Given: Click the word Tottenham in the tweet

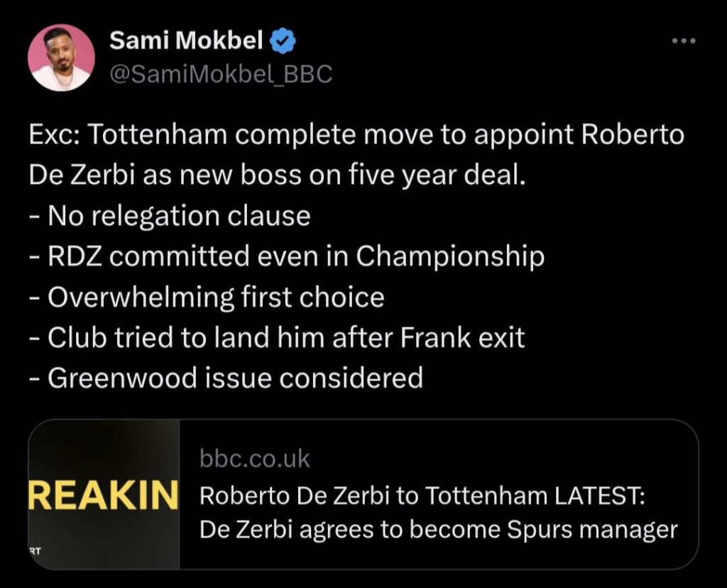Looking at the screenshot, I should (x=163, y=132).
